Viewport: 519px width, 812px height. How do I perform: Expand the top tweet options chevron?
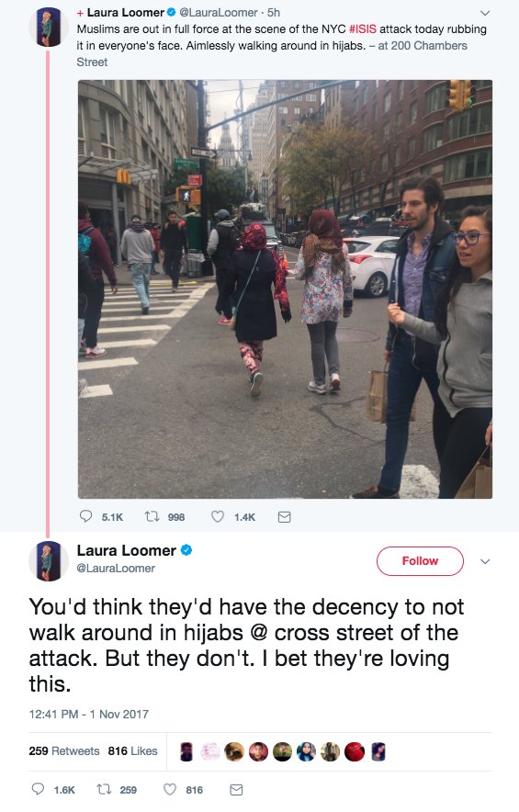point(485,13)
